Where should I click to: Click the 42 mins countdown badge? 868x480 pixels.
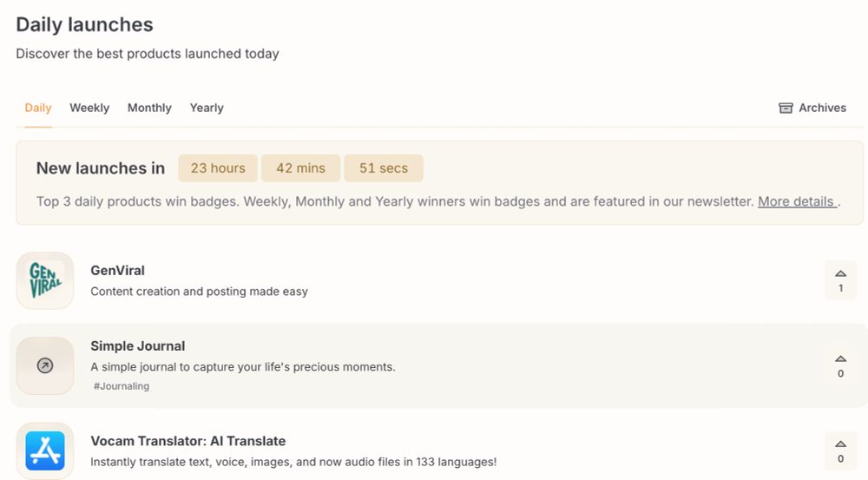[300, 168]
